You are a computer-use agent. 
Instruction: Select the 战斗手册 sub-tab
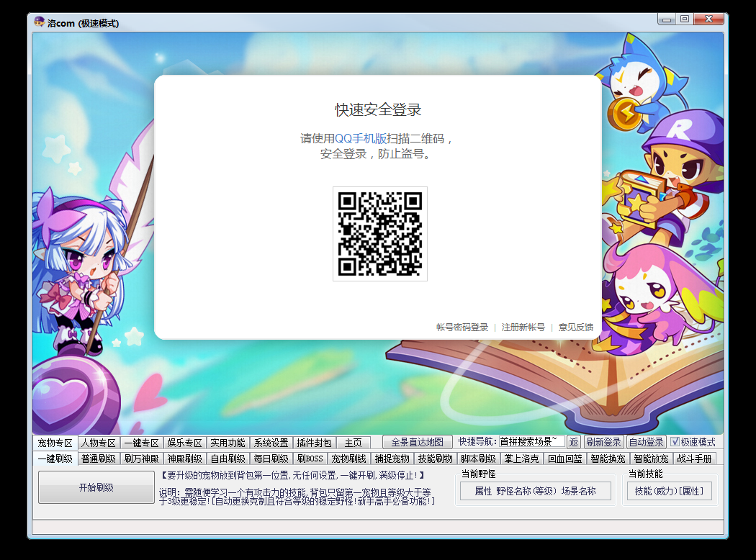point(694,459)
